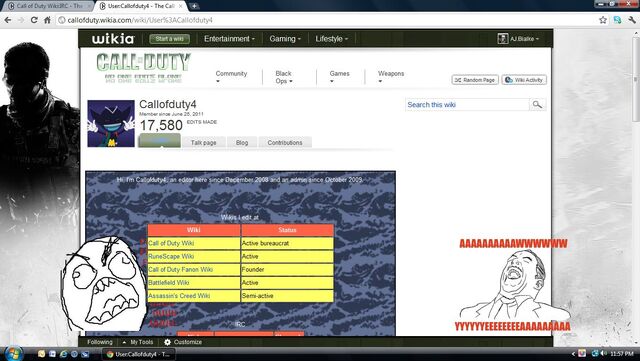Click the wiki search magnifier icon
The width and height of the screenshot is (640, 361).
pyautogui.click(x=537, y=105)
